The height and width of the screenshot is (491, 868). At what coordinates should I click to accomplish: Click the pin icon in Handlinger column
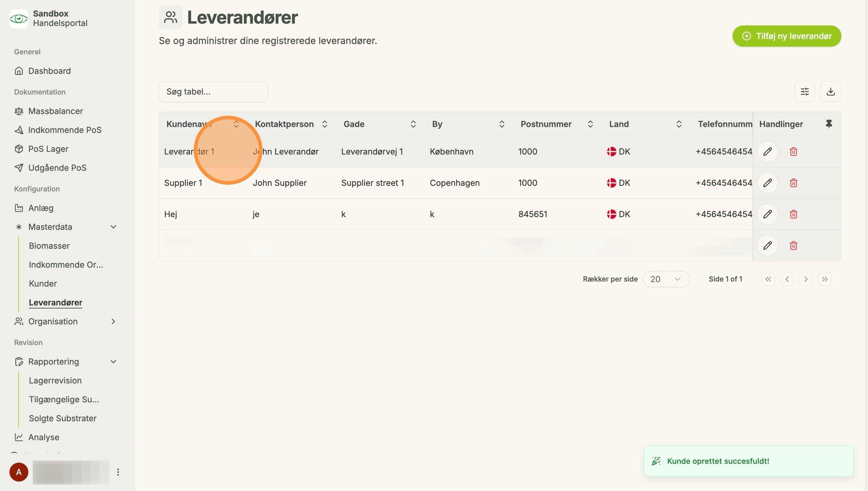tap(828, 124)
